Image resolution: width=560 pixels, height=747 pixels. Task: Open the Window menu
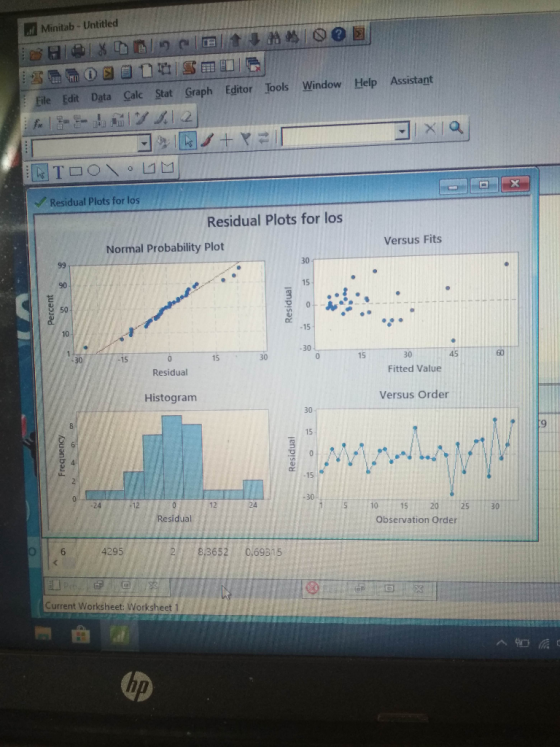point(322,85)
